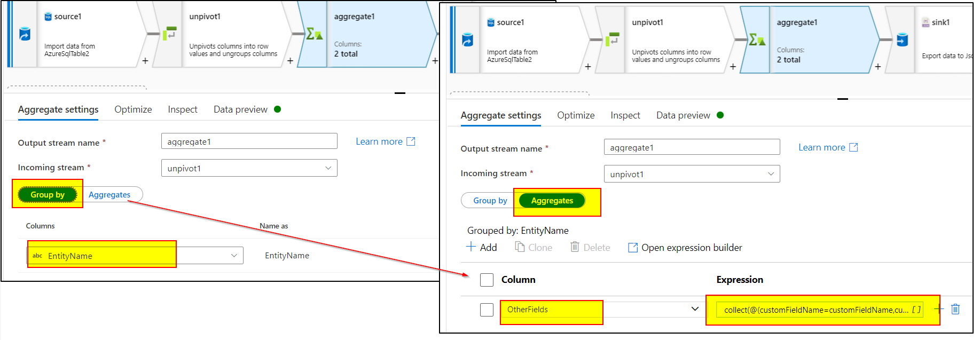Viewport: 980px width, 340px height.
Task: Click the source1 import icon in left flow
Action: tap(25, 34)
